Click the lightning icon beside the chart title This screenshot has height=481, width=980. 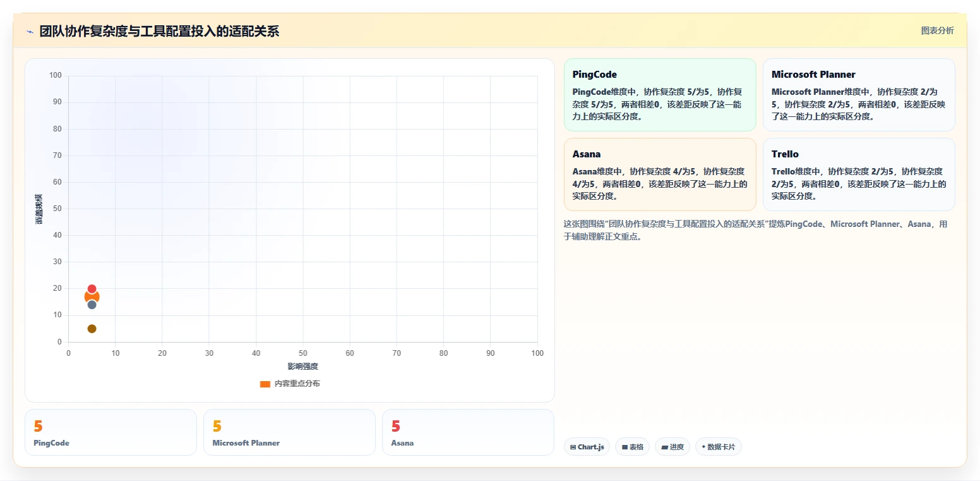click(x=30, y=32)
